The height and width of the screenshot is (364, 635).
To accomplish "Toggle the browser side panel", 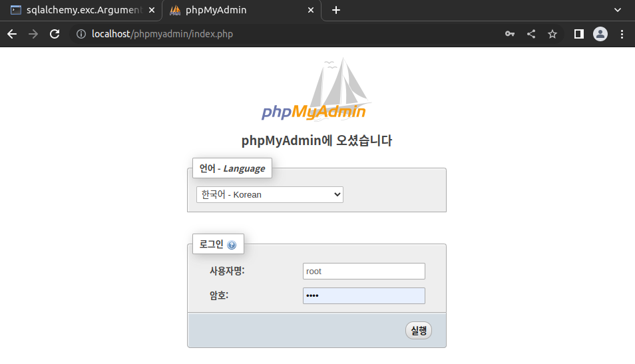I will [x=579, y=34].
